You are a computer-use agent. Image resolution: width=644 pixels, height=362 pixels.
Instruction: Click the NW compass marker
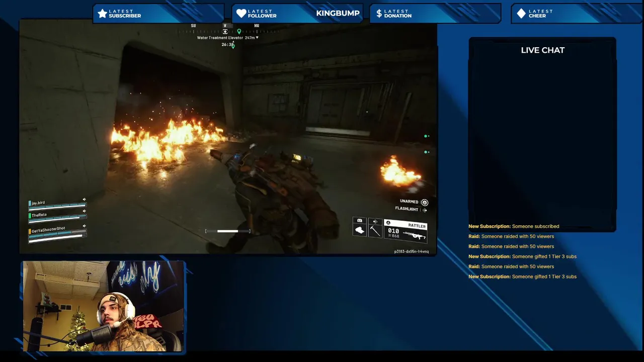coord(257,26)
